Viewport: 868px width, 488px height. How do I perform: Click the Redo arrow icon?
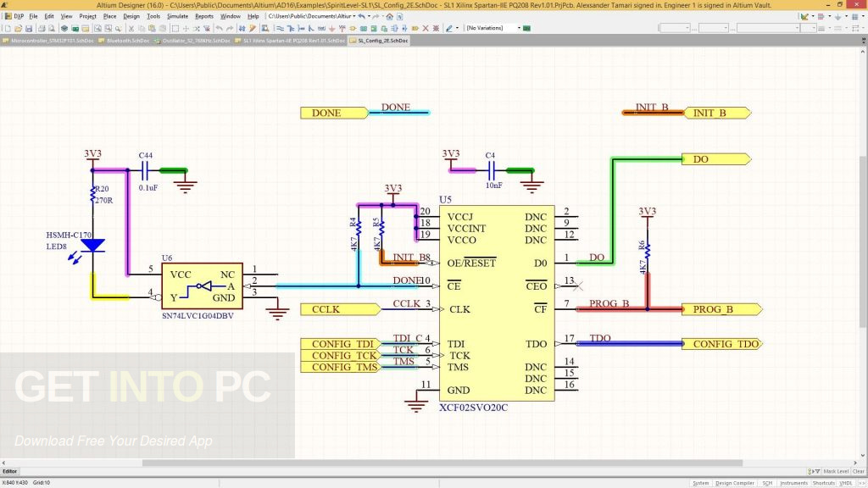coord(231,28)
